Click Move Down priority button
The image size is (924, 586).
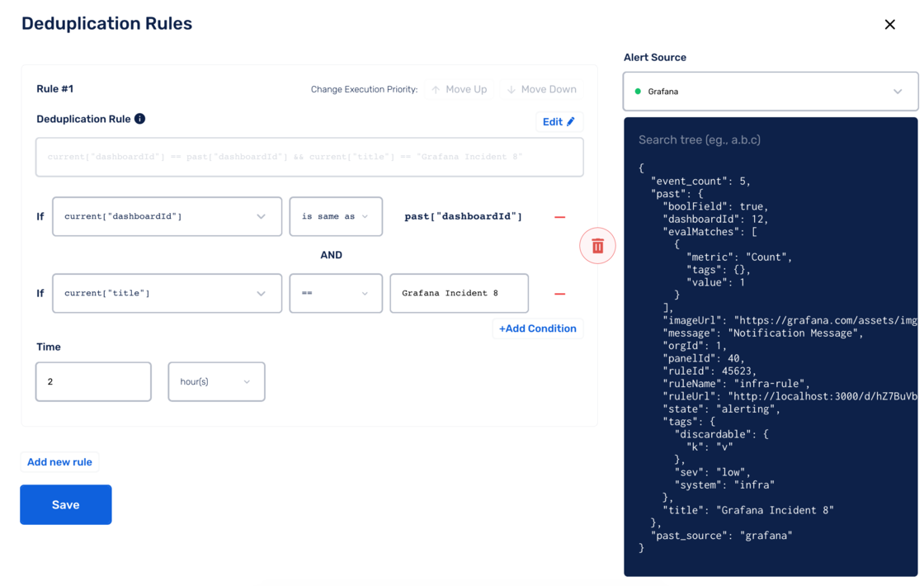point(541,90)
